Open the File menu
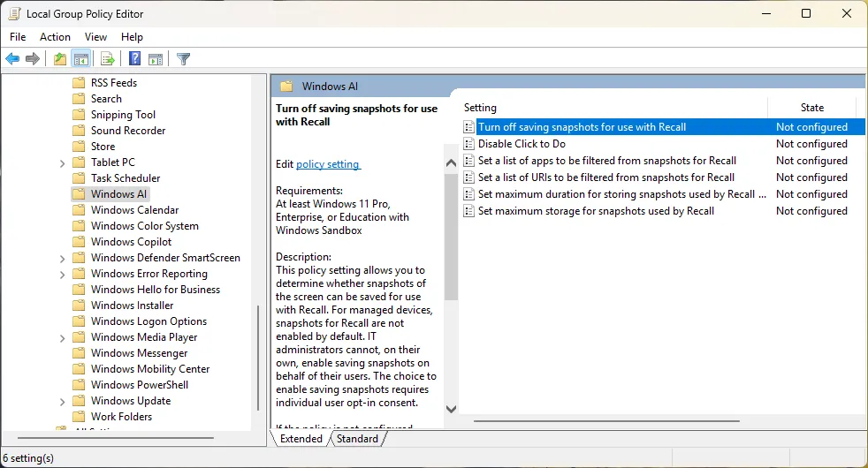This screenshot has height=468, width=868. [x=18, y=37]
